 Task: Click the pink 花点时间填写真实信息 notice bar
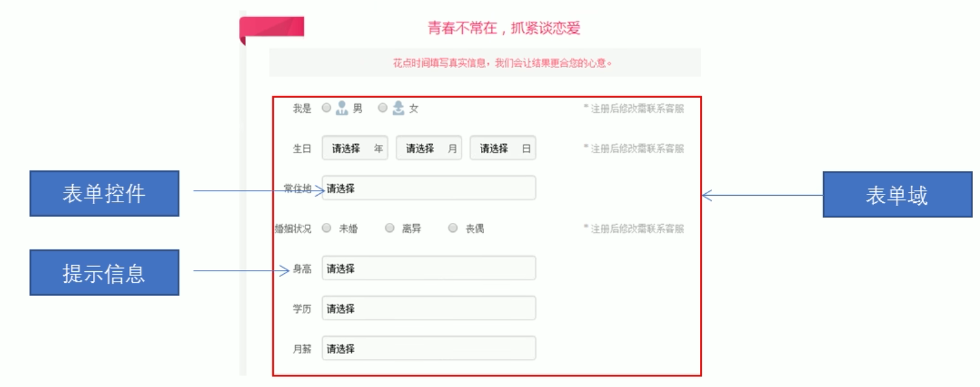pyautogui.click(x=485, y=63)
